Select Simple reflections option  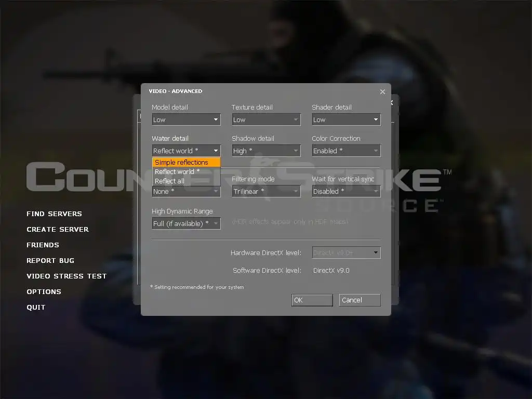pos(187,162)
